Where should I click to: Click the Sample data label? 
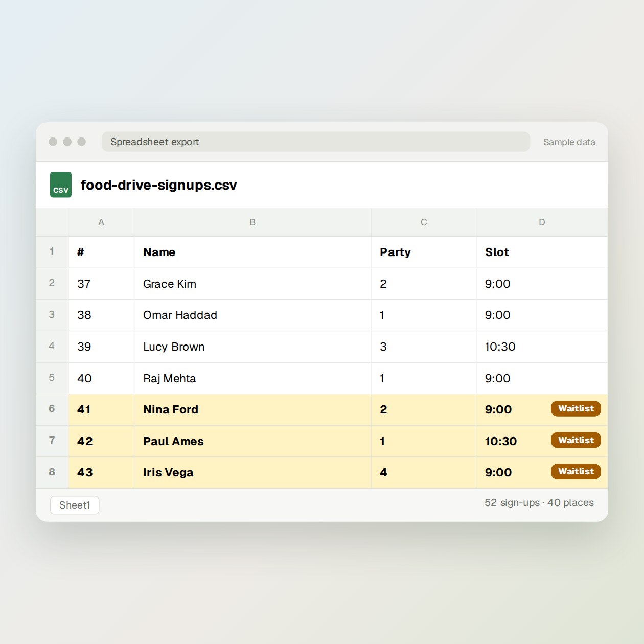click(x=569, y=142)
